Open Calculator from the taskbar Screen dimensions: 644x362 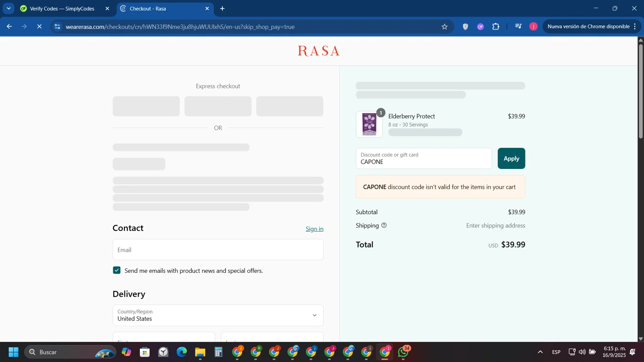(219, 352)
